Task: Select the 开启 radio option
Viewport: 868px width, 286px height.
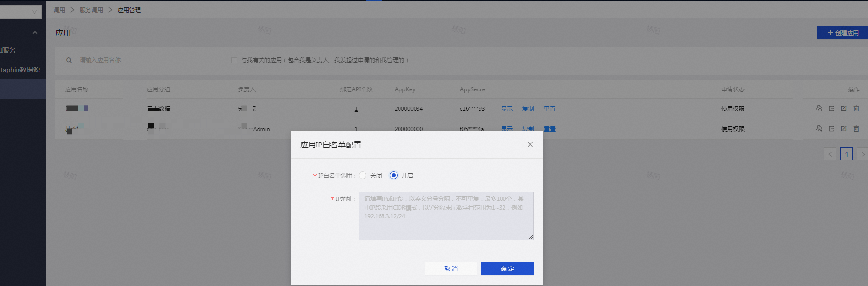Action: [x=394, y=175]
